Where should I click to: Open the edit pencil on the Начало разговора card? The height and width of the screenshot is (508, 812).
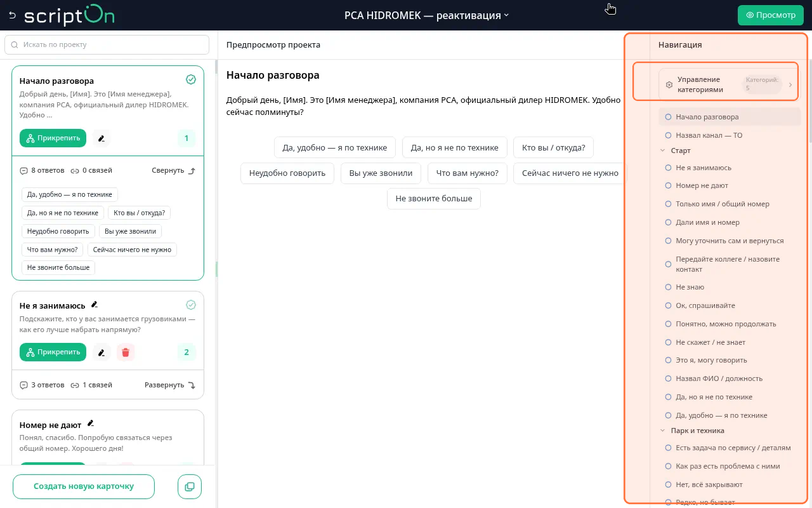coord(101,138)
